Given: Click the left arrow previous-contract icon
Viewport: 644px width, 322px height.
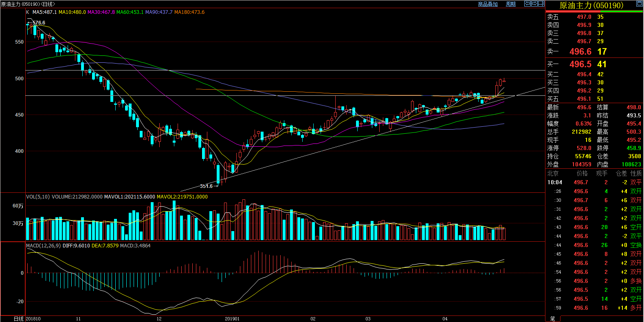Looking at the screenshot, I should [527, 4].
